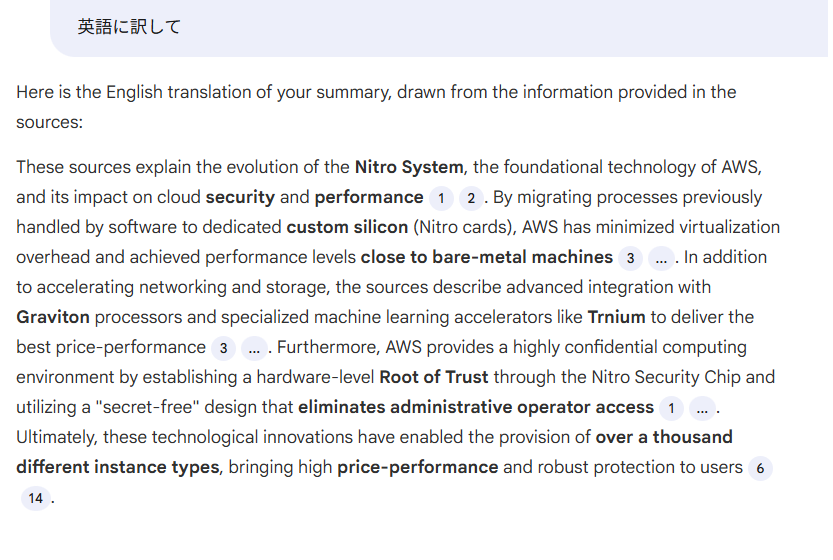The image size is (833, 560).
Task: Expand more citations after best price-performance
Action: pos(254,349)
